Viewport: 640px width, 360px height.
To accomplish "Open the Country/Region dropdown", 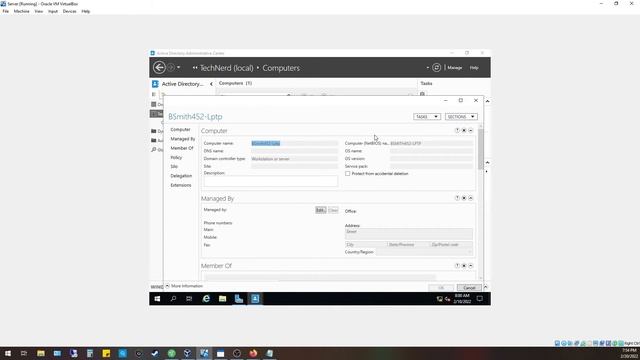I will (x=424, y=252).
